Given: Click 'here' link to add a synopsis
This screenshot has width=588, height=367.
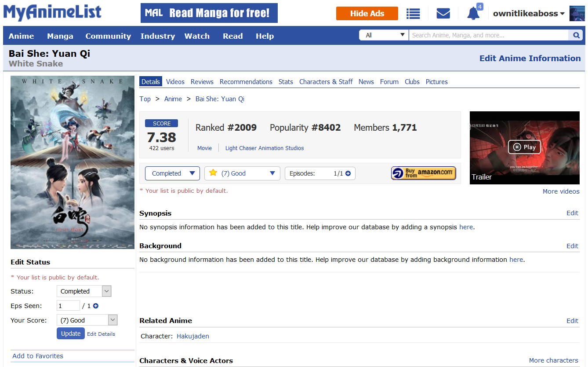Looking at the screenshot, I should pos(466,227).
